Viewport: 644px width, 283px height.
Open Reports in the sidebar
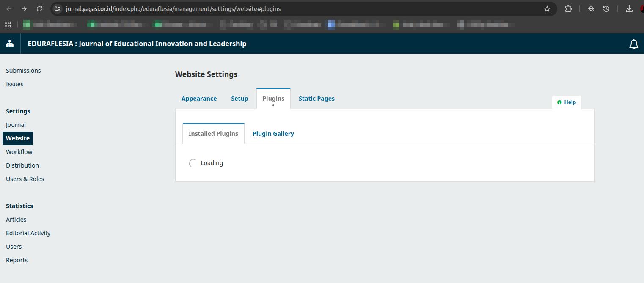pyautogui.click(x=17, y=260)
